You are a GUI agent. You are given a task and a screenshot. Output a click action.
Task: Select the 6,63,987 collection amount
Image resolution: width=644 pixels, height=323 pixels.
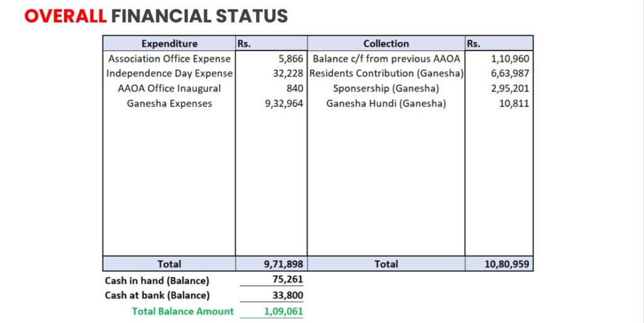coord(509,74)
